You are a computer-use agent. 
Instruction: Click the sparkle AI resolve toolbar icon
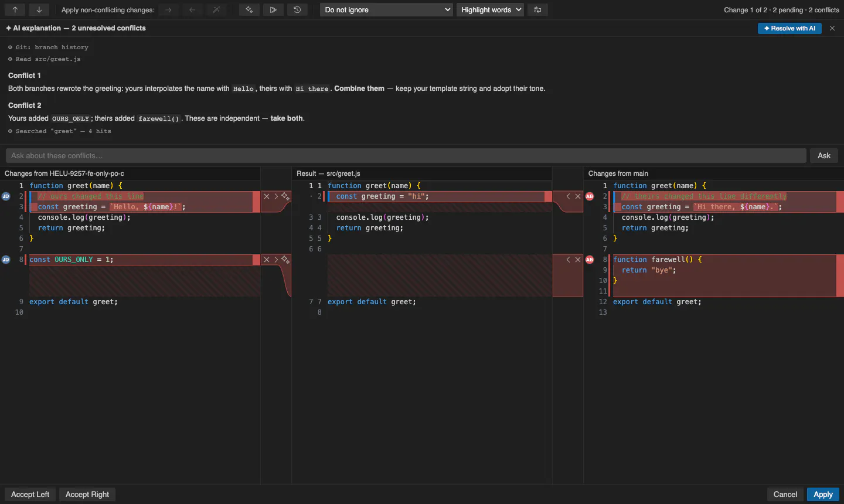pos(249,10)
